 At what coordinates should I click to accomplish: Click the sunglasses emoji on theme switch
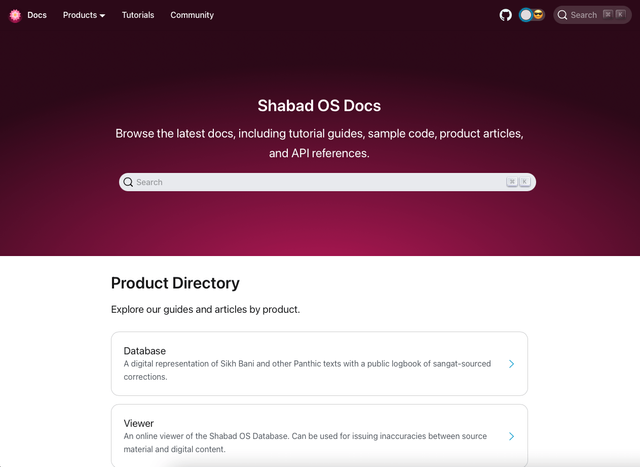click(538, 15)
